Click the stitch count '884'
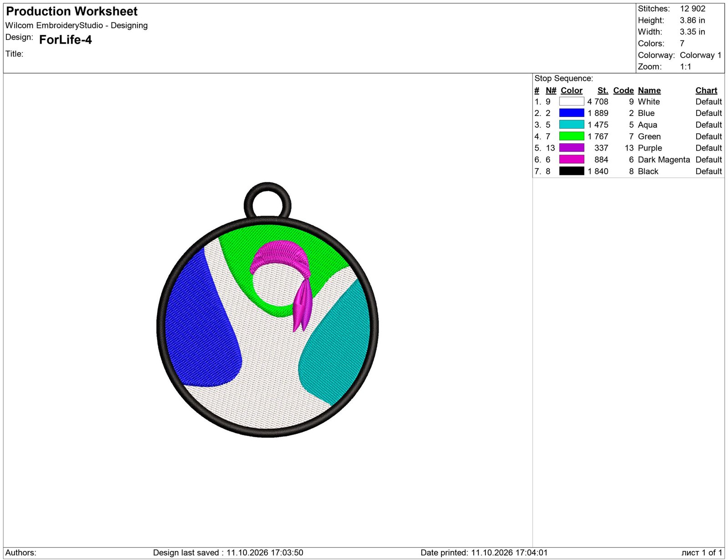Screen dimensions: 728x560 pyautogui.click(x=601, y=160)
